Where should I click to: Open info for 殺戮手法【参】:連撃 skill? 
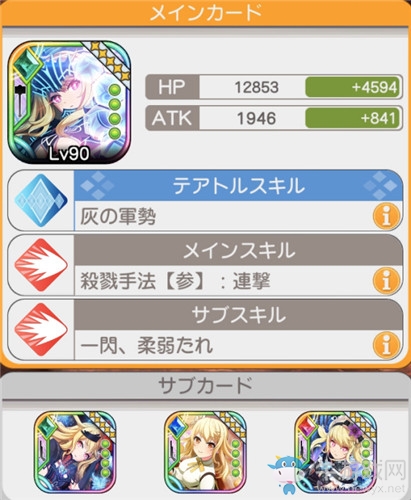[386, 281]
